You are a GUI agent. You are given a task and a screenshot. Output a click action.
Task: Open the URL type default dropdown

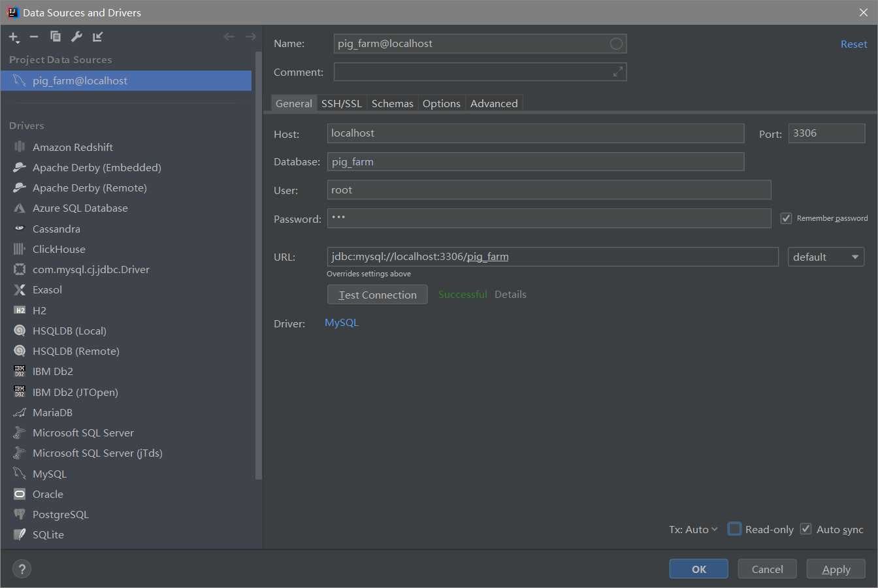(x=826, y=257)
